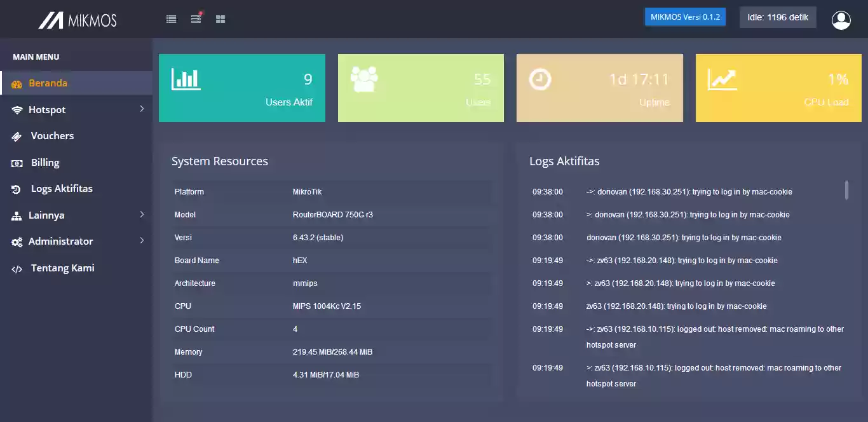Screen dimensions: 868x422
Task: Click the people group icon on Users card
Action: tap(364, 79)
